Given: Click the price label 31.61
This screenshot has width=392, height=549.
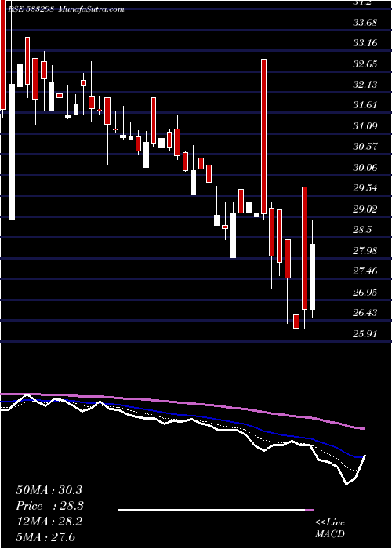Looking at the screenshot, I should tap(365, 105).
